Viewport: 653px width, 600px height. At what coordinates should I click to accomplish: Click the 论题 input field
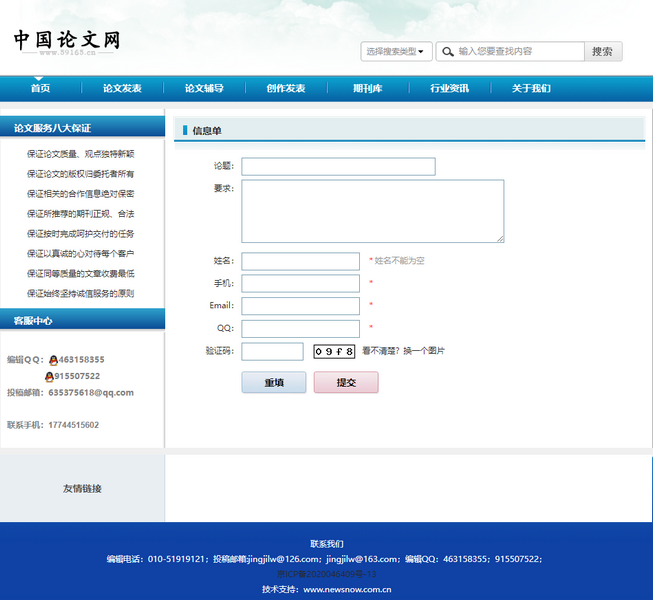coord(338,166)
